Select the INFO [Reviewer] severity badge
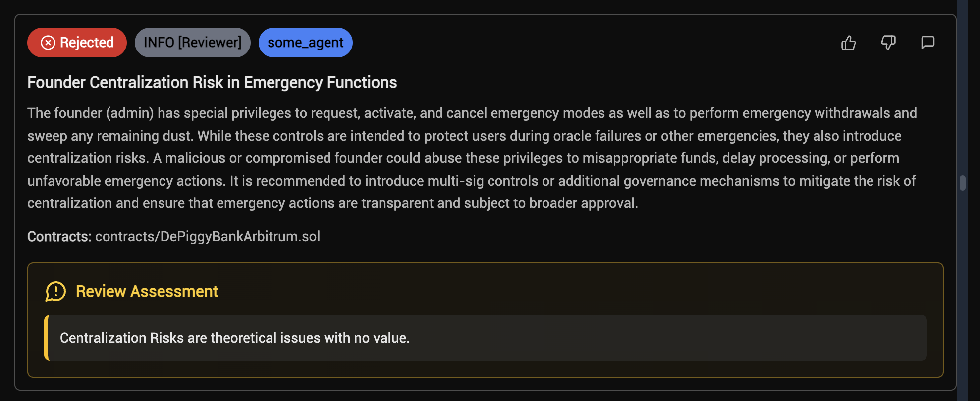Screen dimensions: 980x401 pyautogui.click(x=192, y=43)
